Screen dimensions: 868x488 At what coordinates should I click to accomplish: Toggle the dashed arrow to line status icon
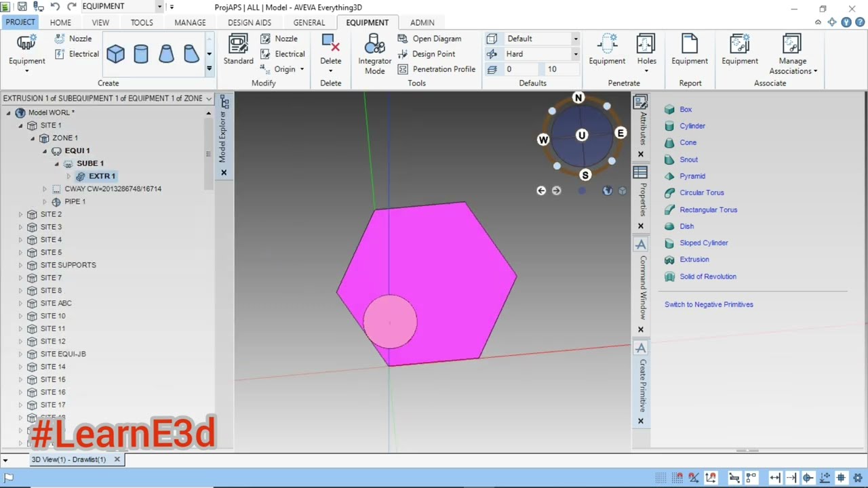[791, 478]
